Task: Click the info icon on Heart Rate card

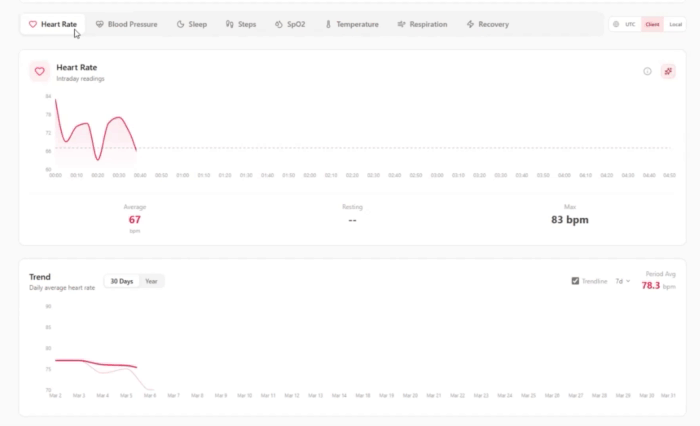Action: click(647, 71)
